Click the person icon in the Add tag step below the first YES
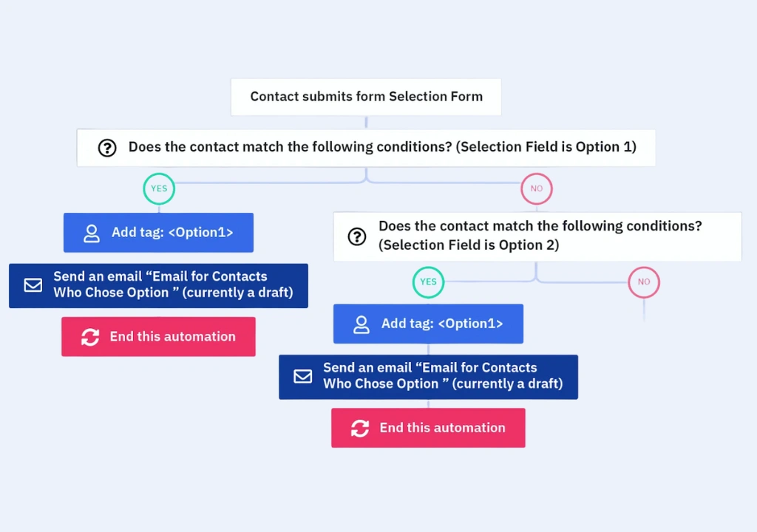Screen dimensions: 757x532 (x=92, y=233)
